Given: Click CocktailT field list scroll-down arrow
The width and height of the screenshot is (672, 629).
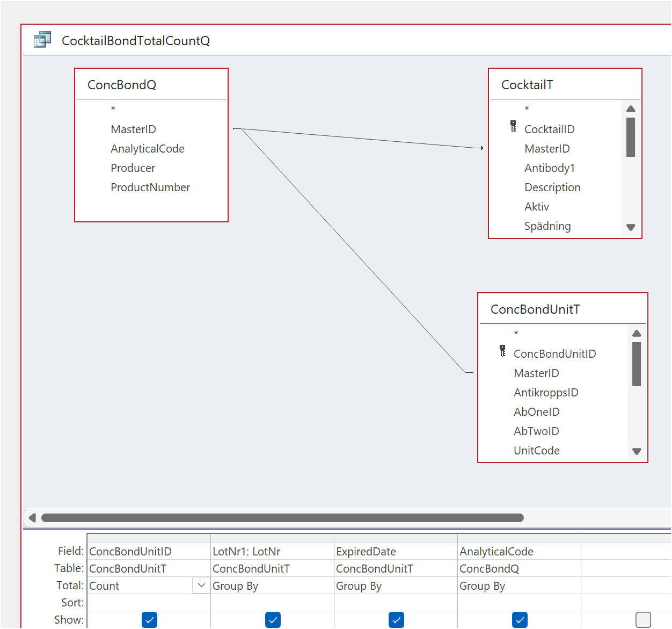Looking at the screenshot, I should 631,227.
